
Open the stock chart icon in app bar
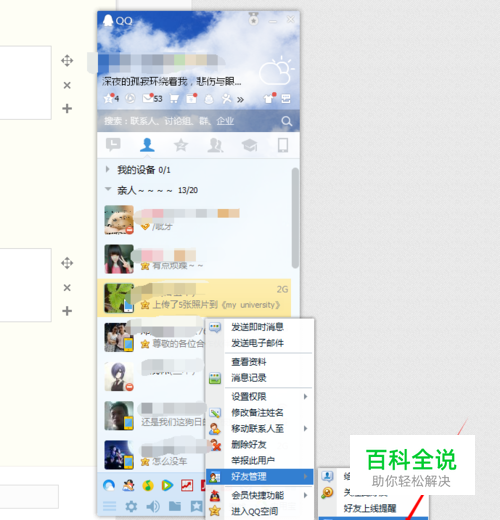point(187,486)
